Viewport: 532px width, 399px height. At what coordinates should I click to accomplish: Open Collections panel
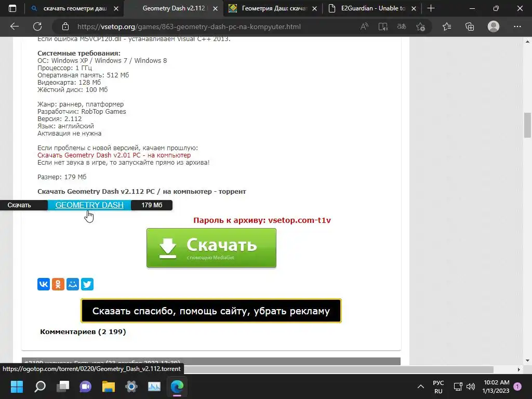point(470,26)
